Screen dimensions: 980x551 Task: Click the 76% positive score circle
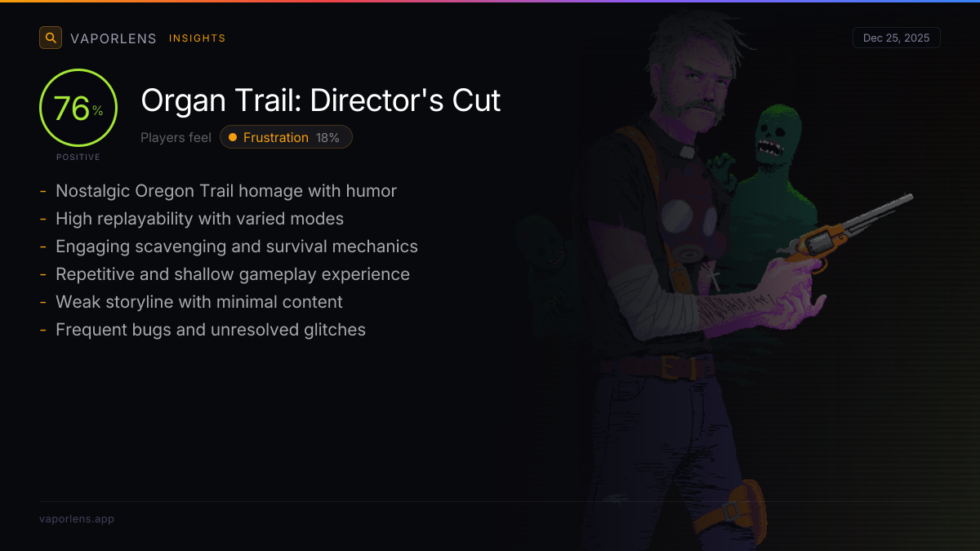[78, 108]
